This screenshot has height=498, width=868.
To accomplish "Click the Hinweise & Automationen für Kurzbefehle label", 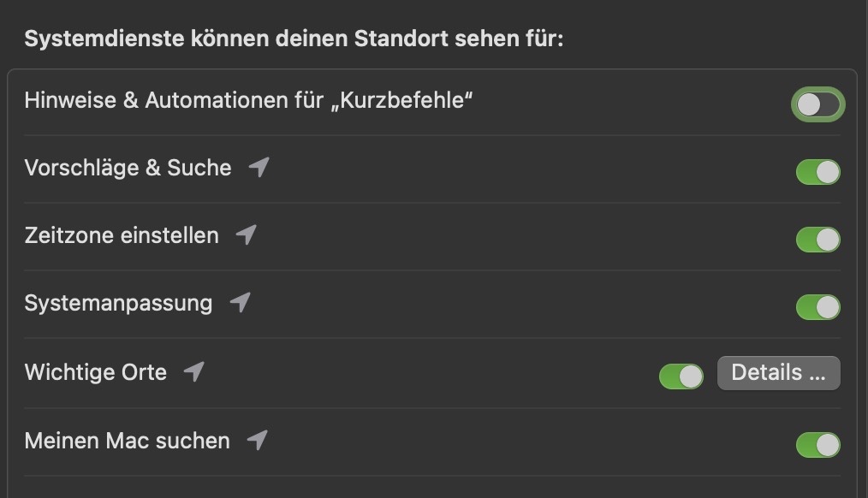I will coord(248,100).
